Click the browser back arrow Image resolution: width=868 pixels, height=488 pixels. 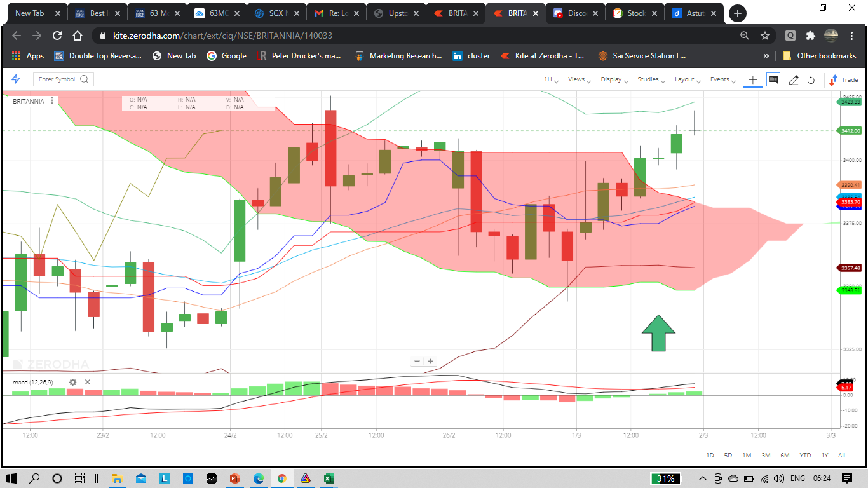(17, 36)
